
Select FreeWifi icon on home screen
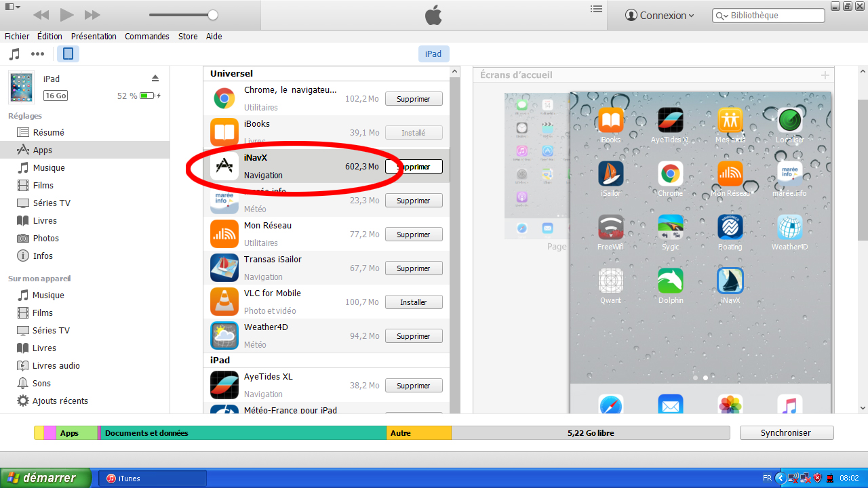point(610,227)
